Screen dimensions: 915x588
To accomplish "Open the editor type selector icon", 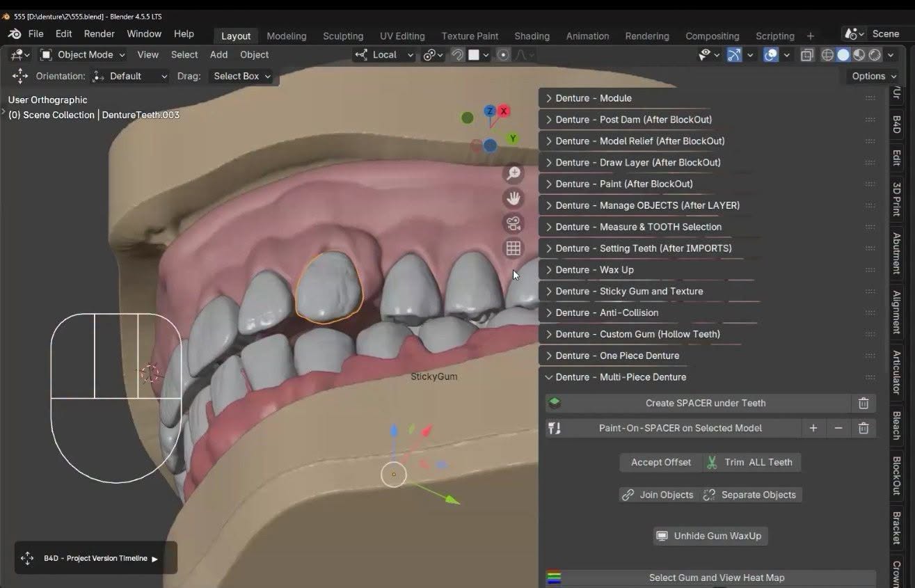I will click(20, 54).
